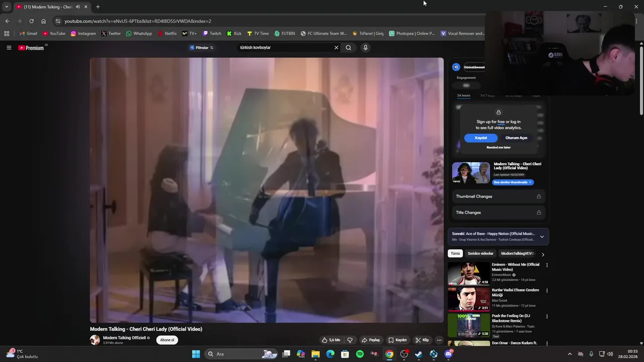Open Filtreler search filters
Viewport: 644px width, 362px height.
point(201,48)
